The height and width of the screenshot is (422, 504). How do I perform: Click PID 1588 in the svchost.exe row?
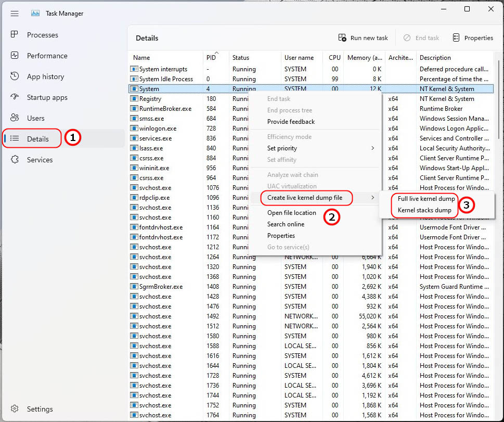212,346
